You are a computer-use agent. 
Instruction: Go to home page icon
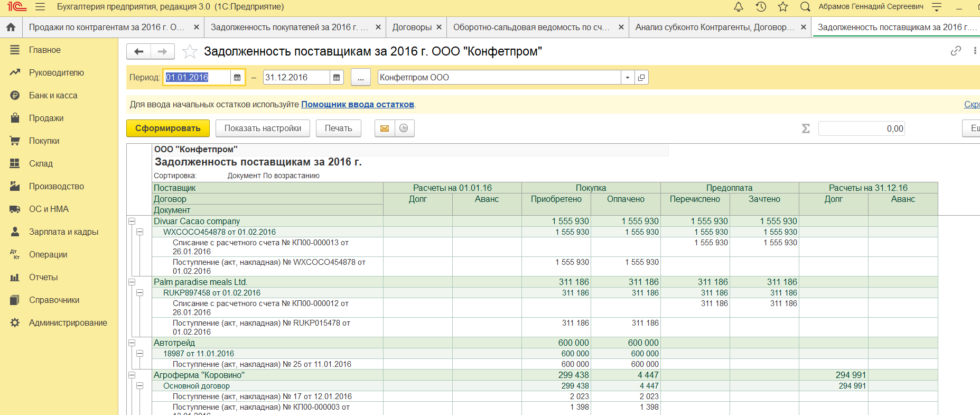(11, 27)
